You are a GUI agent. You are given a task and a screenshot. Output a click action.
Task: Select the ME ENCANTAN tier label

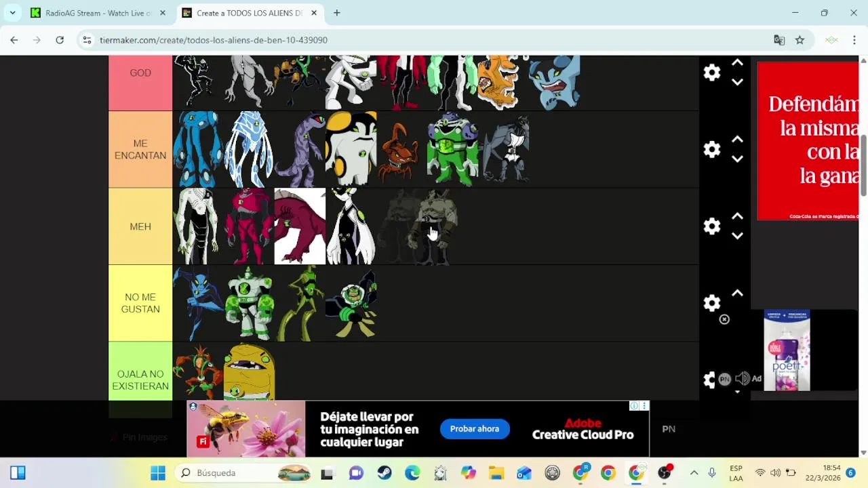(140, 149)
